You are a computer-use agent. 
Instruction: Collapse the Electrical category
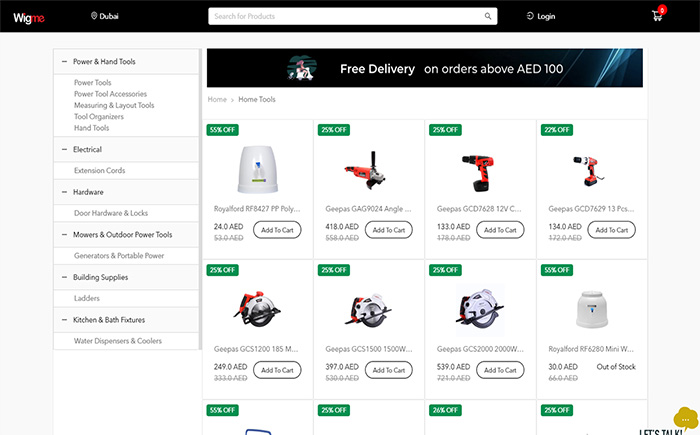(x=65, y=150)
